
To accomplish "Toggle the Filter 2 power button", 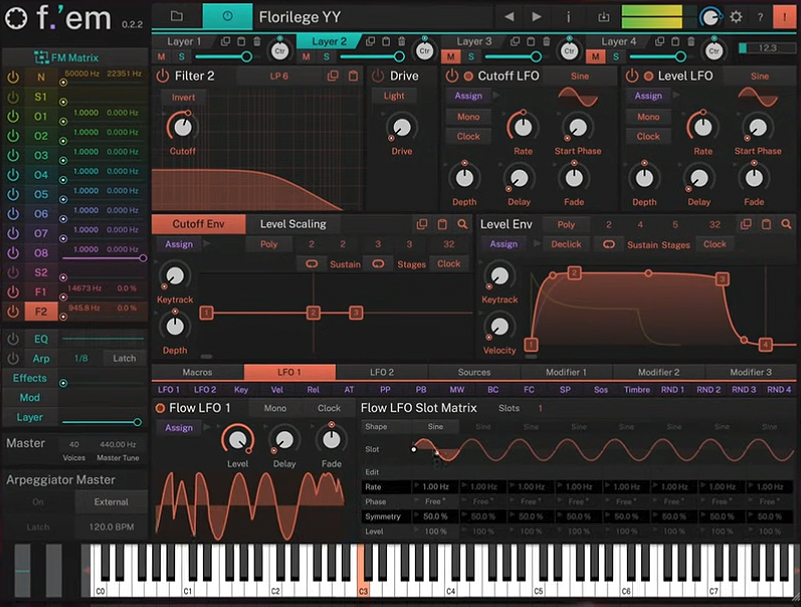I will (162, 76).
